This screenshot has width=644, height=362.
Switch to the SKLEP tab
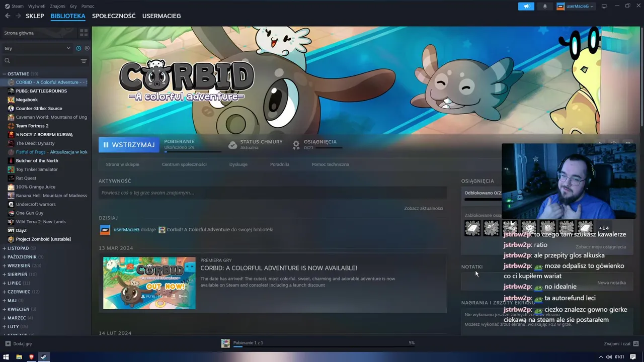point(35,16)
